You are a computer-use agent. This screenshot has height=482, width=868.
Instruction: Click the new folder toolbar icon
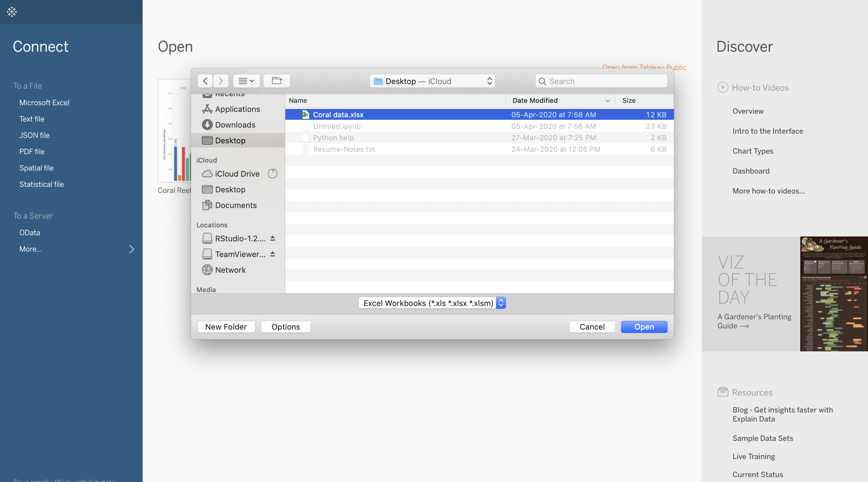[x=277, y=81]
